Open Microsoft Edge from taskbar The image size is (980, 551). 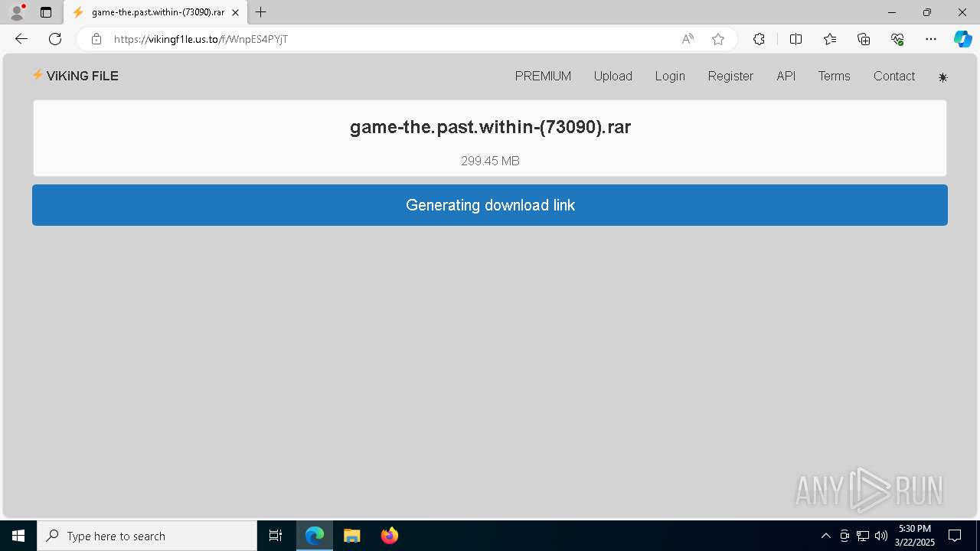click(315, 536)
